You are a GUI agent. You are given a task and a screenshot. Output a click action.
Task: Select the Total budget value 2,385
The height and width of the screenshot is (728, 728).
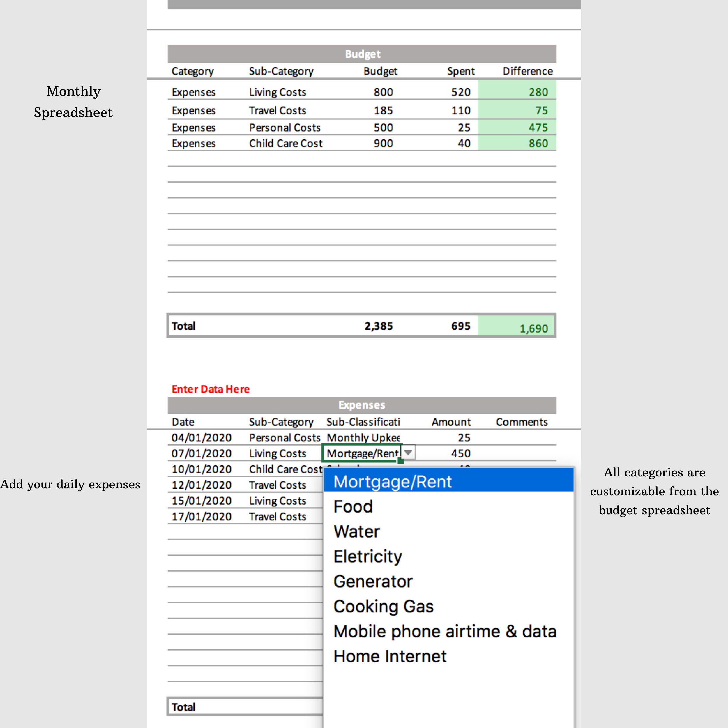pos(379,326)
